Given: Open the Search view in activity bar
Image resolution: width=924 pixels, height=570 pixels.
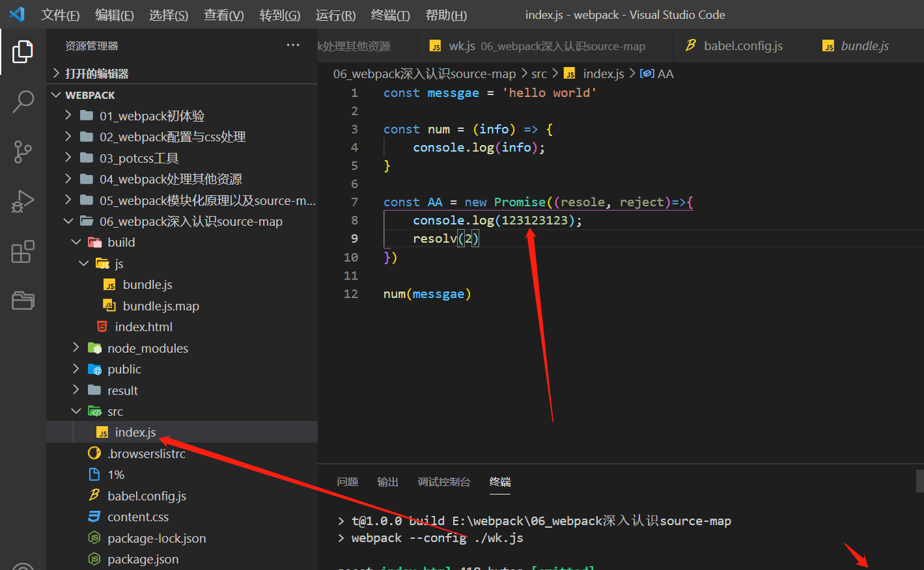Looking at the screenshot, I should point(23,102).
